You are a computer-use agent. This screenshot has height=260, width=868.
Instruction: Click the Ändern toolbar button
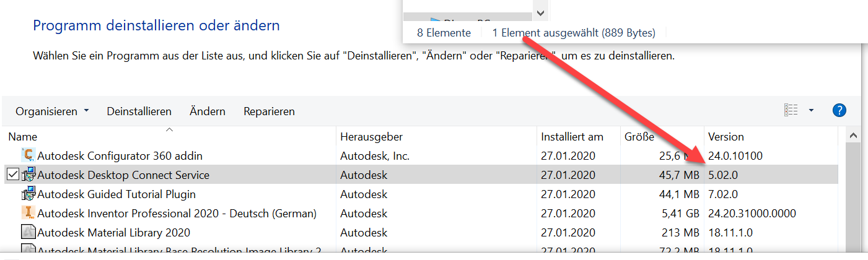tap(208, 111)
